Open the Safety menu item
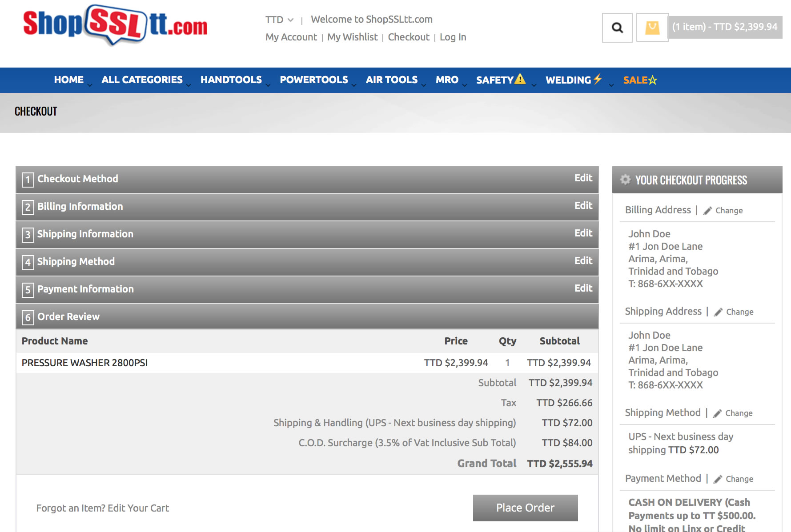Screen dimensions: 791x532 coord(500,80)
